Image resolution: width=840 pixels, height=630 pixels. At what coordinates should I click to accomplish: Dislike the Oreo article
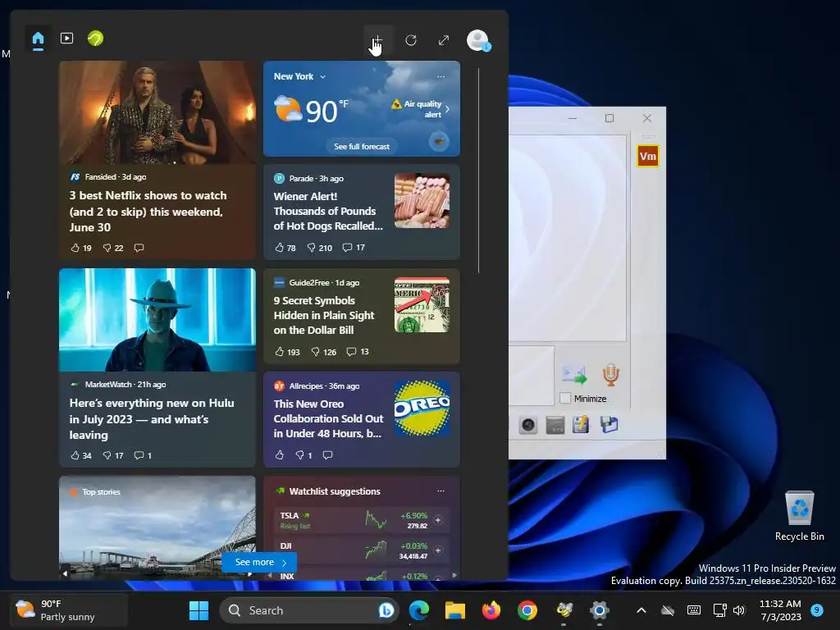pyautogui.click(x=304, y=454)
